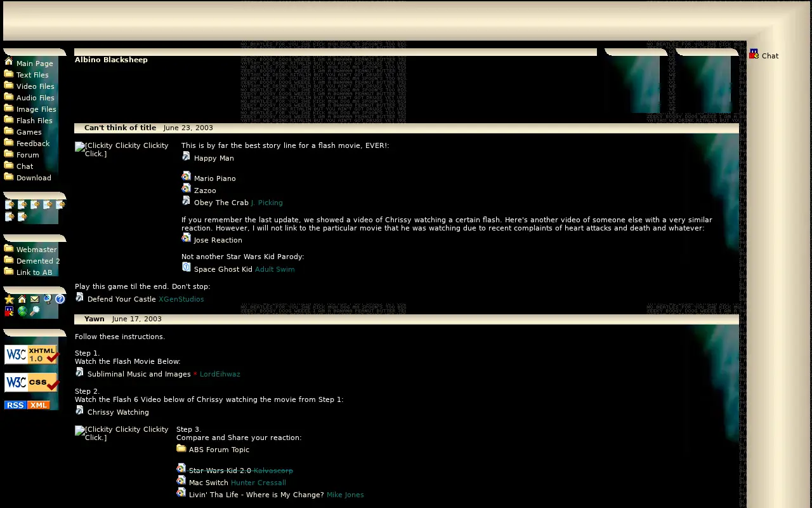Select Flash Files in the sidebar
812x508 pixels.
(x=34, y=121)
